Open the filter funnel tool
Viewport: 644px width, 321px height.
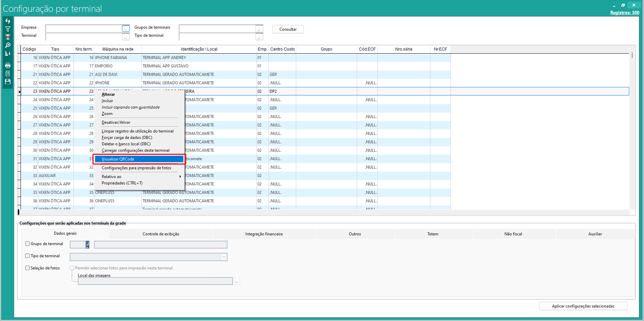[8, 29]
